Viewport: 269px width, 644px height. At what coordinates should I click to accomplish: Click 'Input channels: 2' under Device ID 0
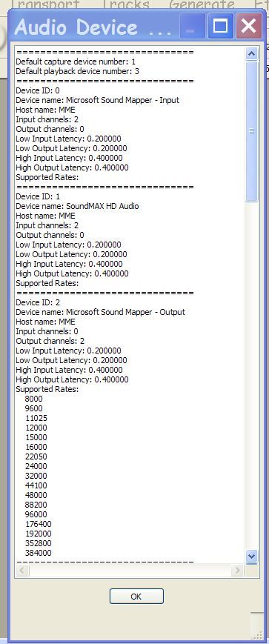click(47, 119)
